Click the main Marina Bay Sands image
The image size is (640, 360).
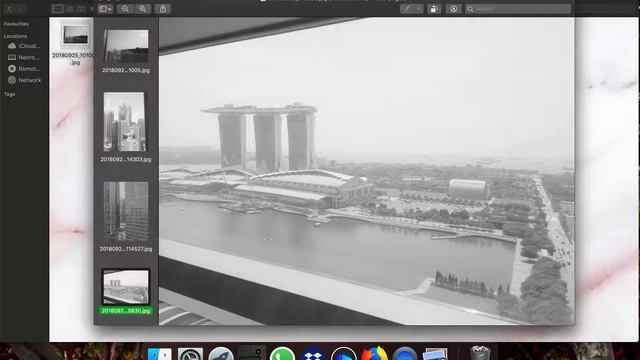tap(366, 171)
